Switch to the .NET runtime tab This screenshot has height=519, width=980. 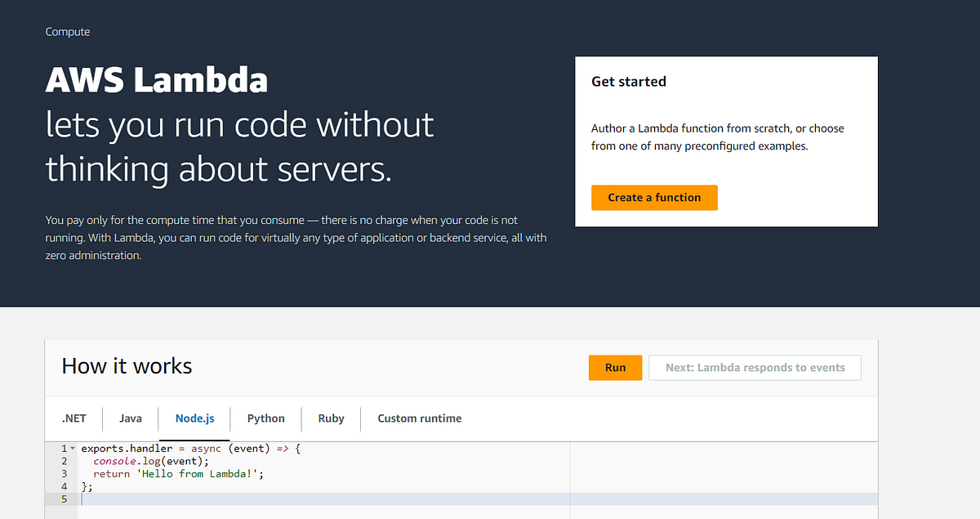[73, 418]
